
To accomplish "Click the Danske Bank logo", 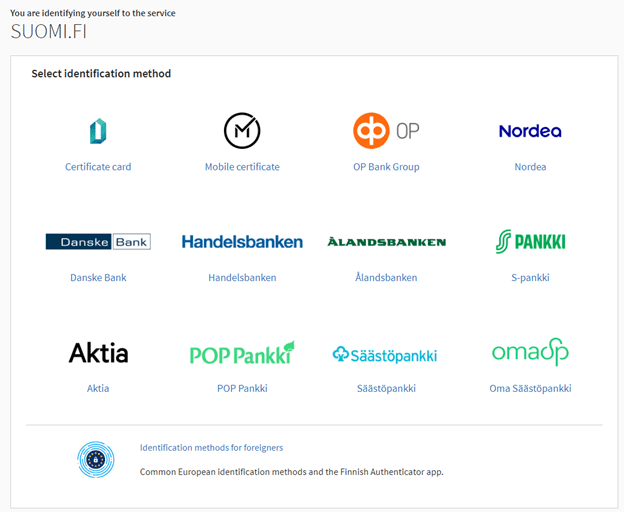I will pyautogui.click(x=98, y=241).
